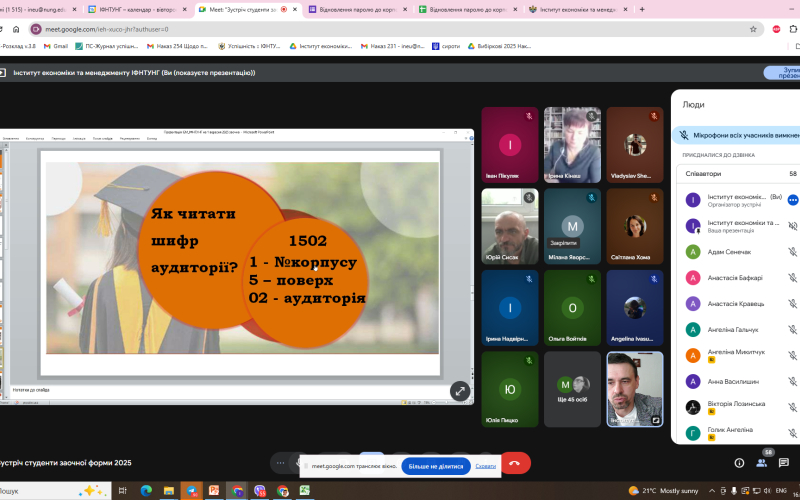
Task: Toggle microphone for Анна Василишин
Action: pos(792,381)
